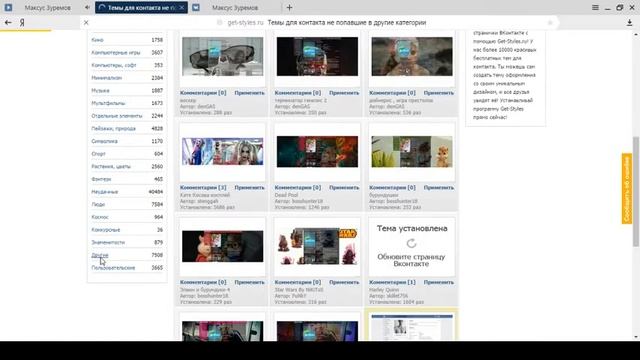Open the Отдельные элементы category

pyautogui.click(x=117, y=116)
